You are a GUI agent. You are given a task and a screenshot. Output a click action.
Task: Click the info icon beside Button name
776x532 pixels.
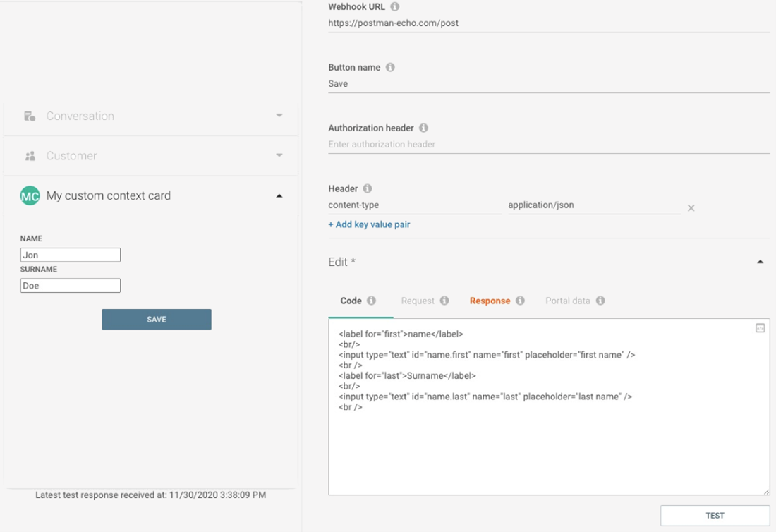(390, 68)
